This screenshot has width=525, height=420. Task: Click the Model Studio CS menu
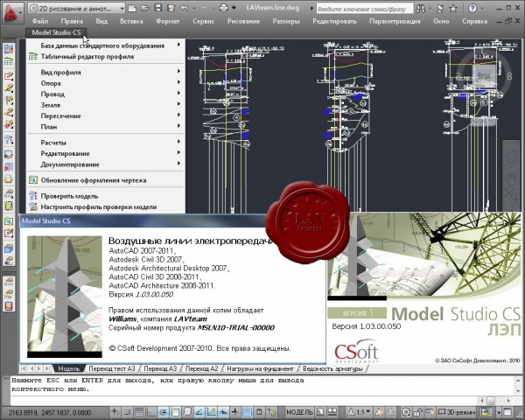pos(56,32)
